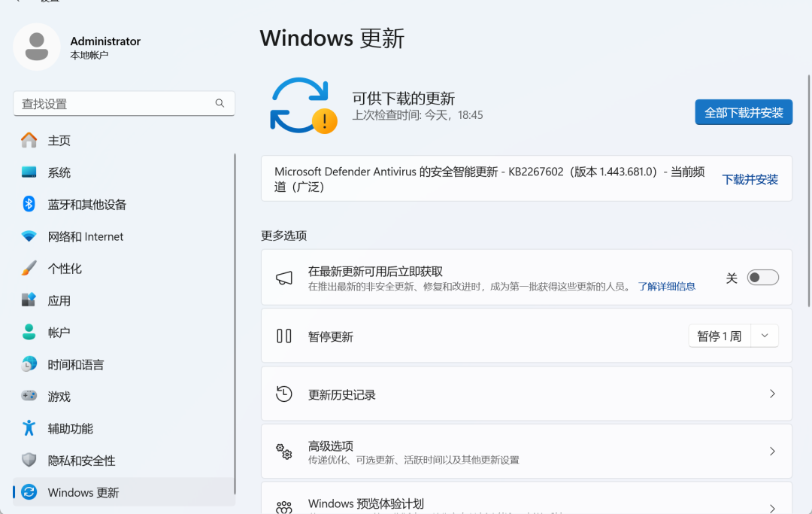
Task: Click the 了解详细信息 link
Action: click(x=666, y=287)
